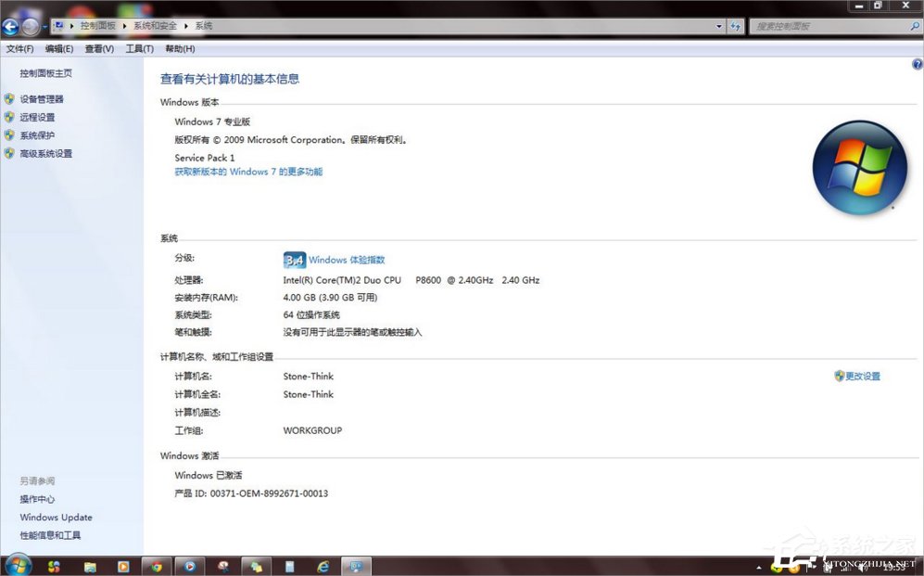Image resolution: width=924 pixels, height=576 pixels.
Task: Open Internet Explorer from the taskbar
Action: pyautogui.click(x=323, y=566)
